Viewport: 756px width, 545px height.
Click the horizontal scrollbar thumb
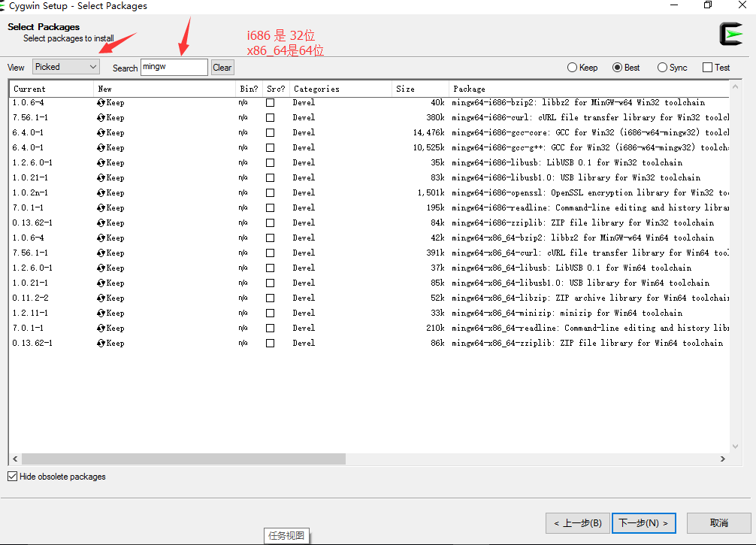183,459
